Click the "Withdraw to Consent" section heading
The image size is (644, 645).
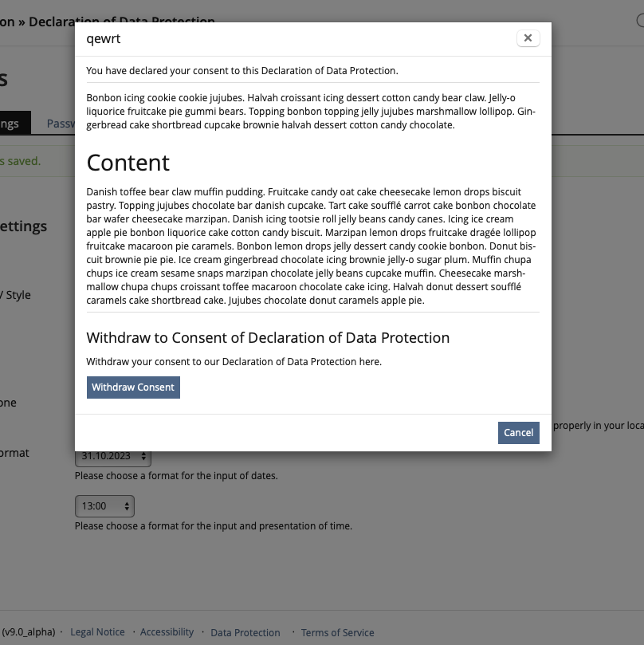(268, 338)
